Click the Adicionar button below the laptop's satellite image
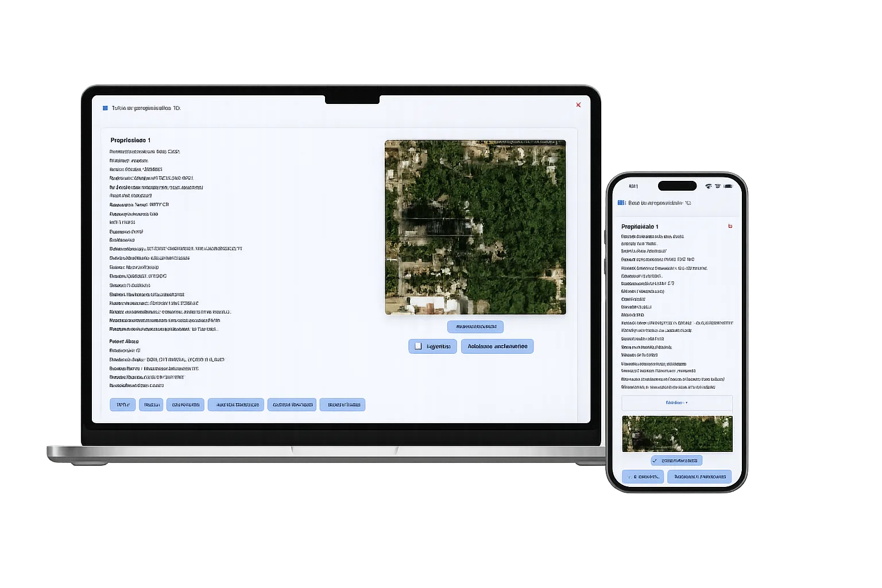882x588 pixels. coord(497,346)
